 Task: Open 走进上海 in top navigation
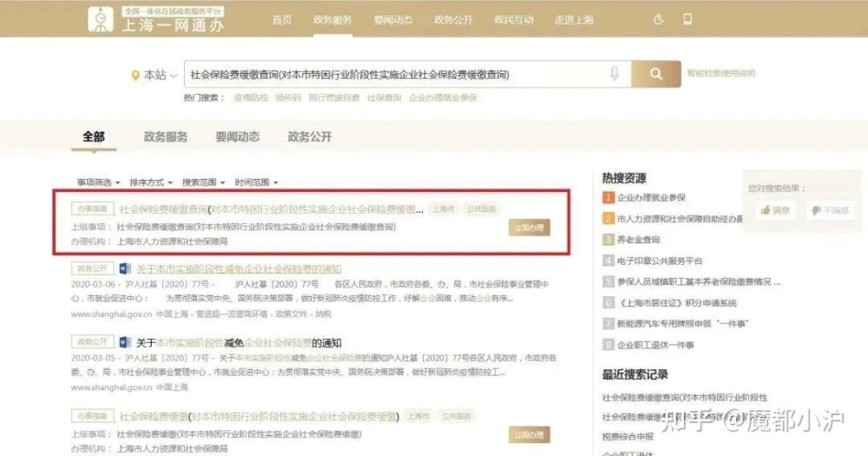point(574,20)
